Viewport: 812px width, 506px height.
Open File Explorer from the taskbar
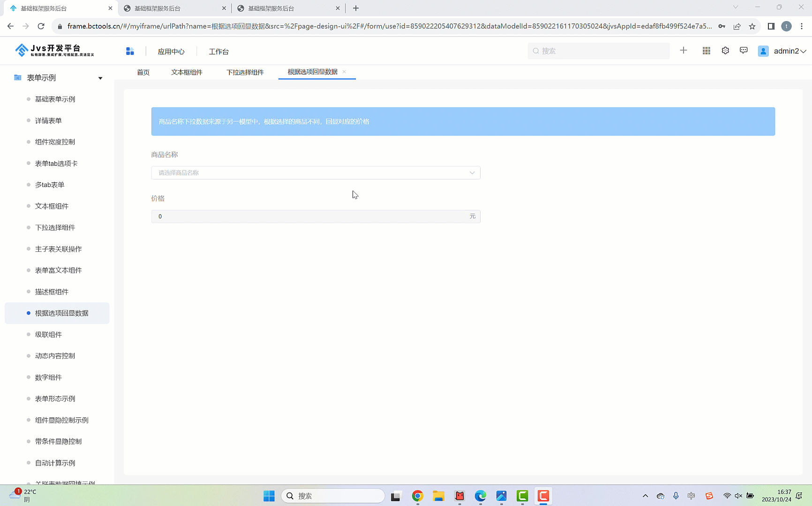pyautogui.click(x=438, y=496)
